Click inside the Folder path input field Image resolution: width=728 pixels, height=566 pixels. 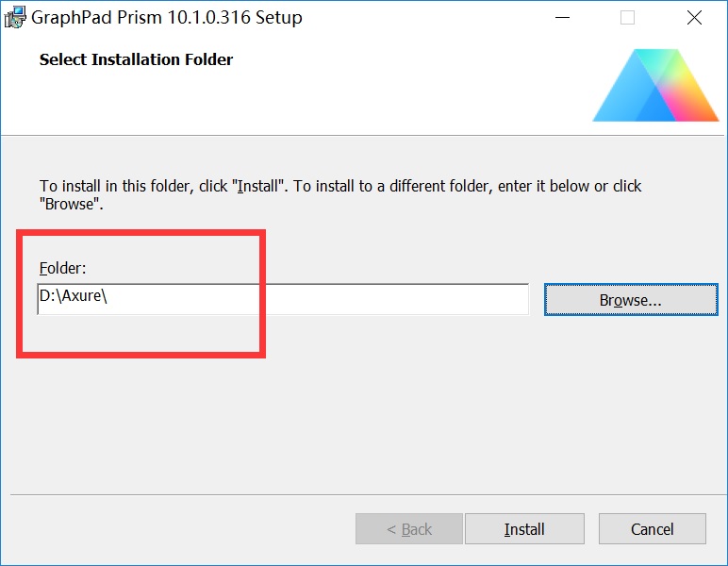283,299
